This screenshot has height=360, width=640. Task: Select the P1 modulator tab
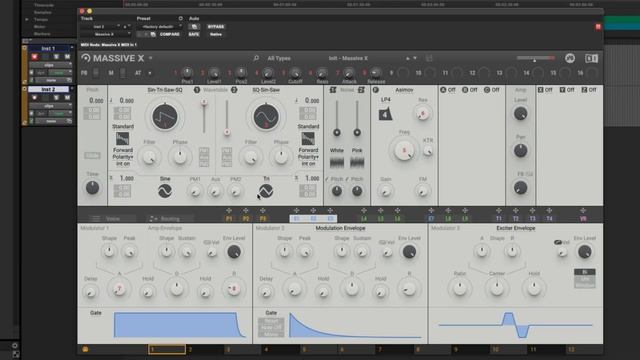click(x=229, y=219)
